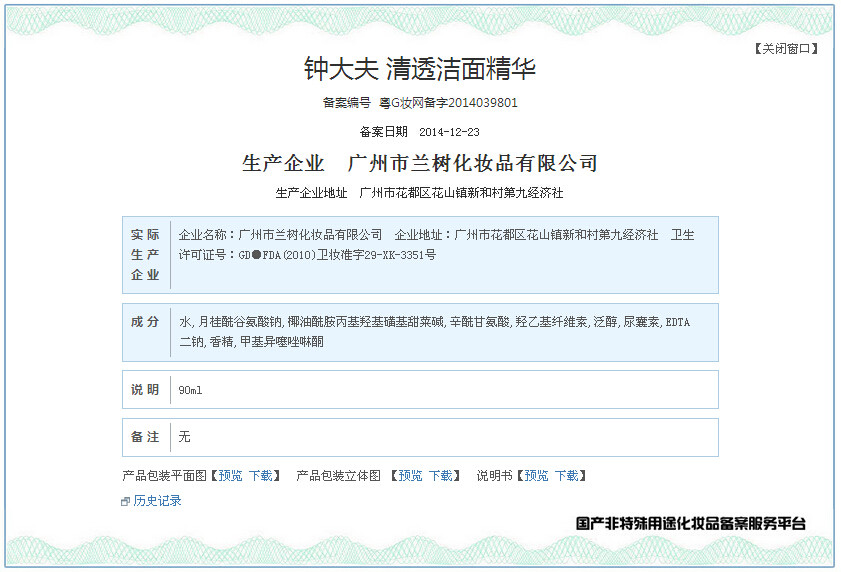841x572 pixels.
Task: Download the 产品包装平面图
Action: point(261,476)
